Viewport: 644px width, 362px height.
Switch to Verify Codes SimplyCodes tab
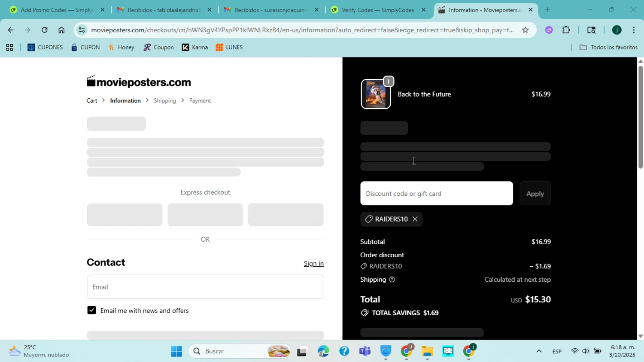[378, 10]
